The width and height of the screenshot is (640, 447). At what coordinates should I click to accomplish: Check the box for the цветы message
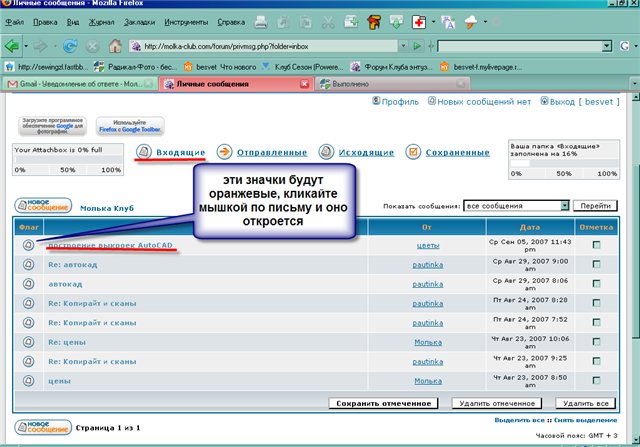pyautogui.click(x=596, y=245)
